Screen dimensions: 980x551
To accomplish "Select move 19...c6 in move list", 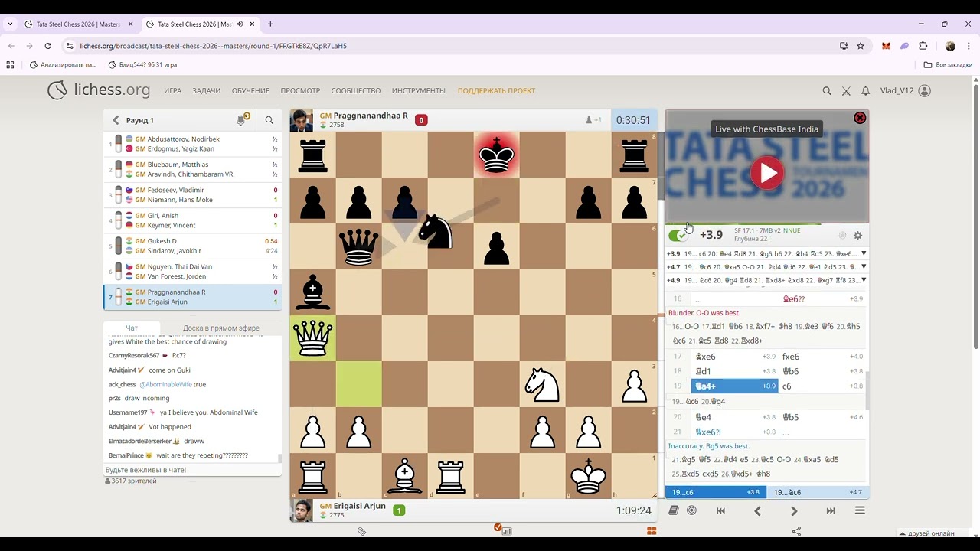I will [x=822, y=386].
